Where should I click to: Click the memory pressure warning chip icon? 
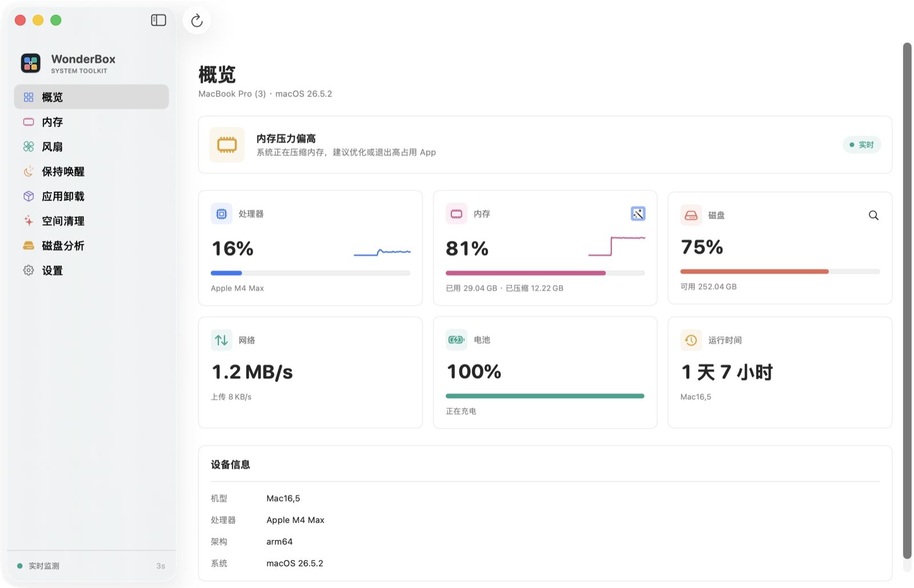point(227,145)
